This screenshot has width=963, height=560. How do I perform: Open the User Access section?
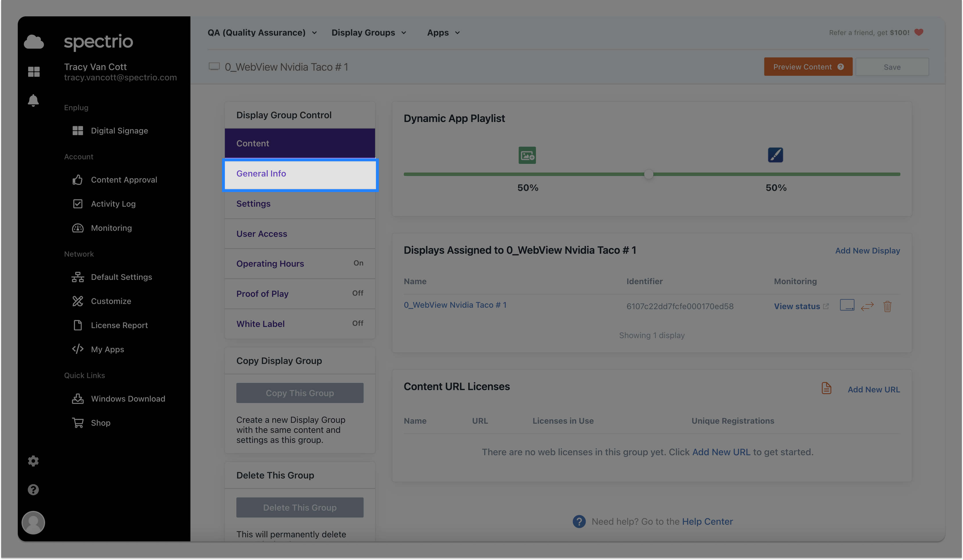300,234
